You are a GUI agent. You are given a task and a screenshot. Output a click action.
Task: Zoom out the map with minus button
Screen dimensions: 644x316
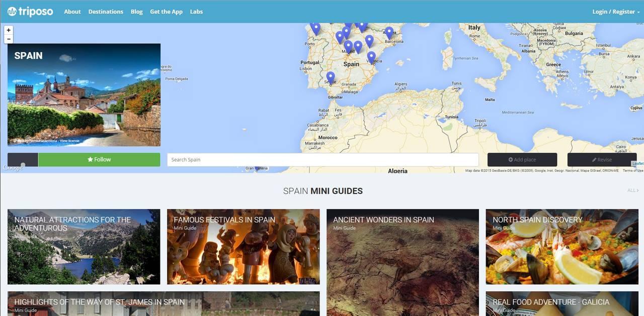[9, 39]
